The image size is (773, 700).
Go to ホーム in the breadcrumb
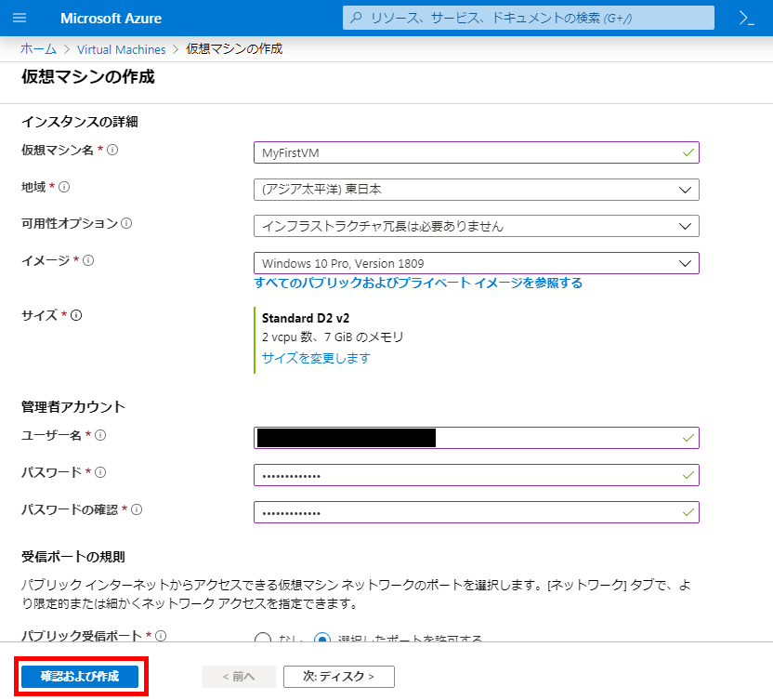point(38,49)
